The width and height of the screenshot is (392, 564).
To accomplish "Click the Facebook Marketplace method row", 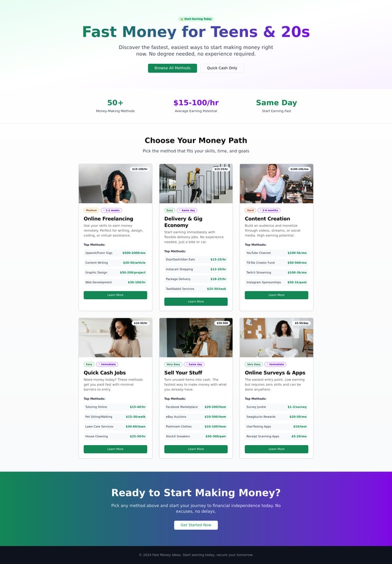I will click(196, 407).
